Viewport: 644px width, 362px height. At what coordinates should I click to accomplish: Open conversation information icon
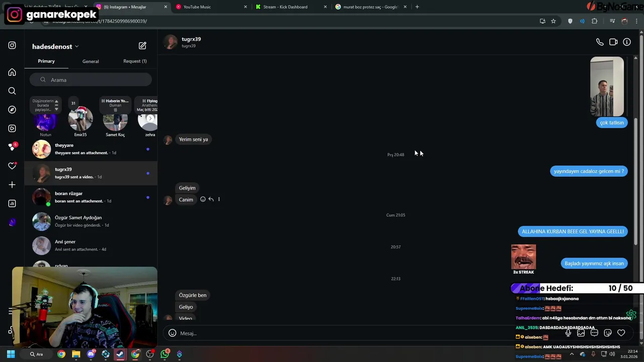627,42
